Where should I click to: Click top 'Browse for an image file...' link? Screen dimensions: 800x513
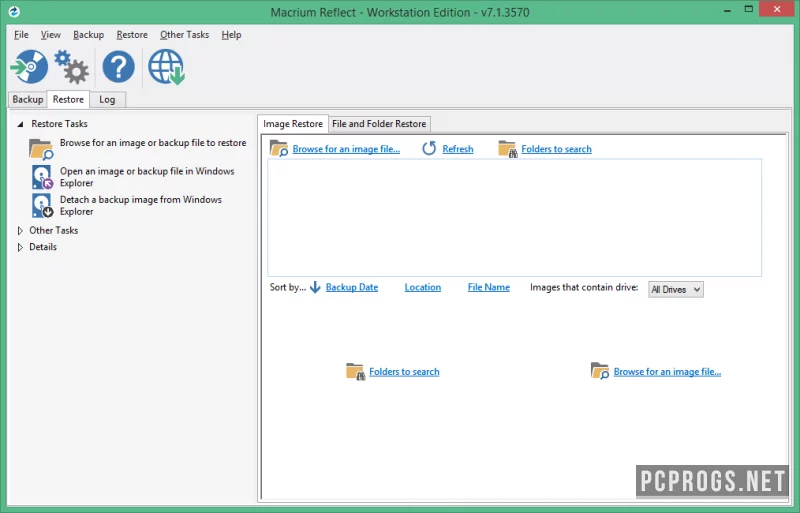(x=346, y=149)
